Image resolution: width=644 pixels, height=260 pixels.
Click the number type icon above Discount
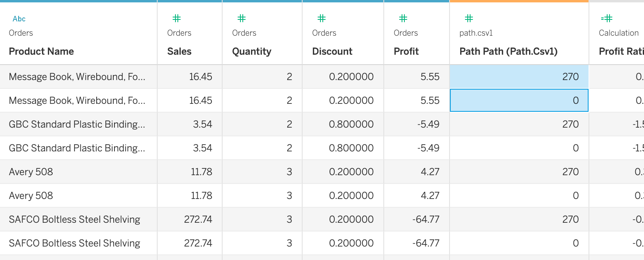(x=322, y=18)
